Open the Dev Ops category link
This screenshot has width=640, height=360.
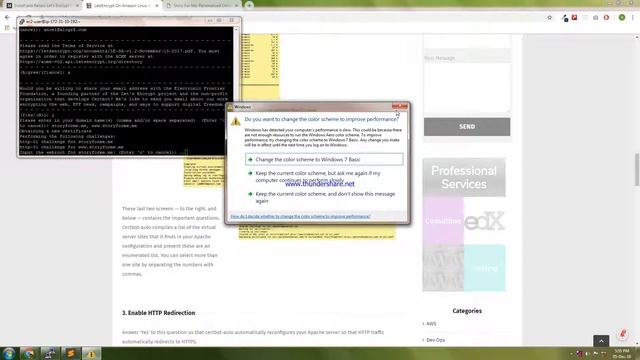435,340
